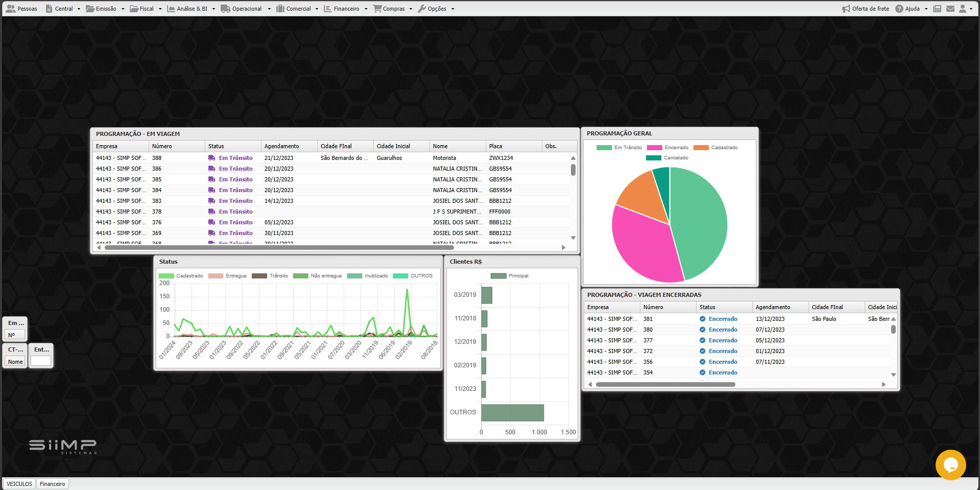This screenshot has height=490, width=980.
Task: Toggle Em Trânsito pie legend entry
Action: coord(619,148)
